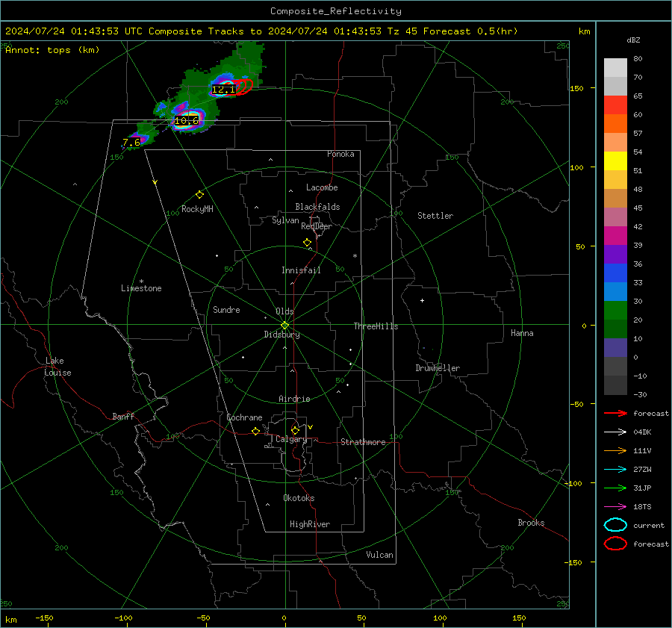Click the asterisk marker east of Innisfail
The width and height of the screenshot is (672, 628).
coord(355,256)
